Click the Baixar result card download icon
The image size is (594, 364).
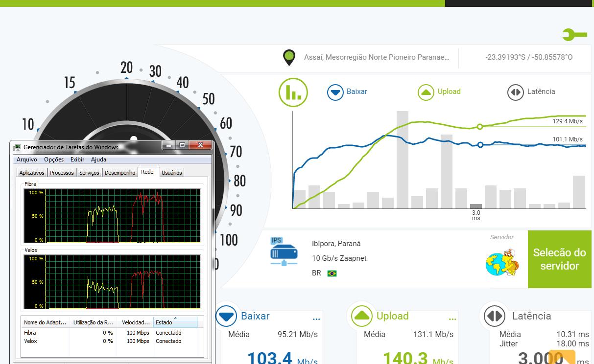(x=227, y=316)
